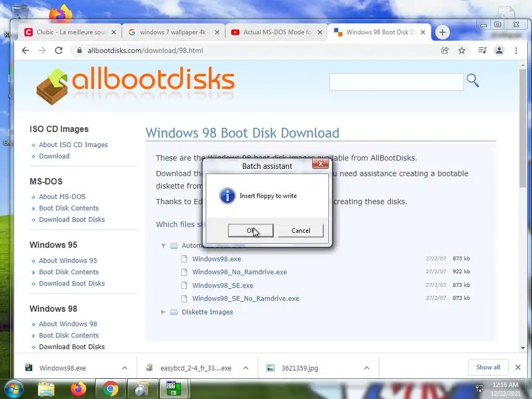Image resolution: width=532 pixels, height=399 pixels.
Task: Switch to Chrome in the taskbar
Action: click(x=111, y=389)
